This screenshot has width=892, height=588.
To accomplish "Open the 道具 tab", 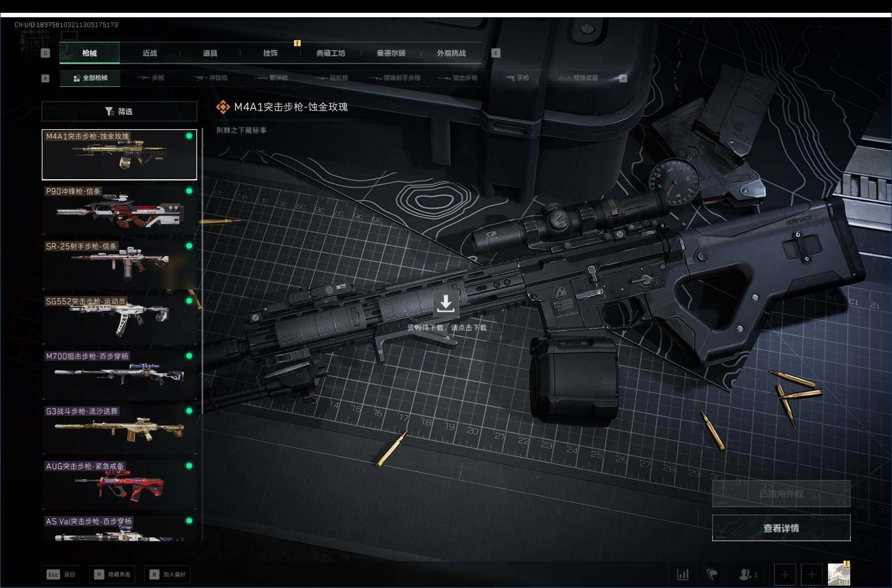I will [210, 53].
